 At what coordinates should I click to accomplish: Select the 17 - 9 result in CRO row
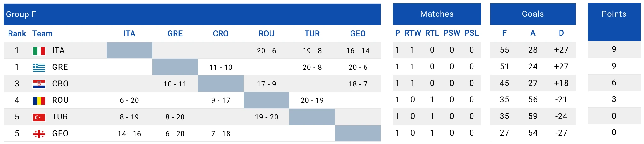[x=266, y=84]
